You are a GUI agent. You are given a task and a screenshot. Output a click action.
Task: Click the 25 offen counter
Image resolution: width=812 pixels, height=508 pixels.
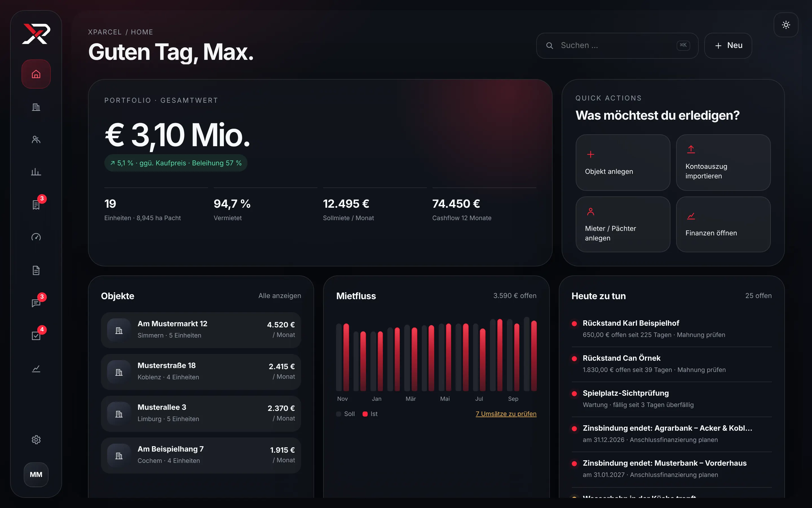[758, 296]
